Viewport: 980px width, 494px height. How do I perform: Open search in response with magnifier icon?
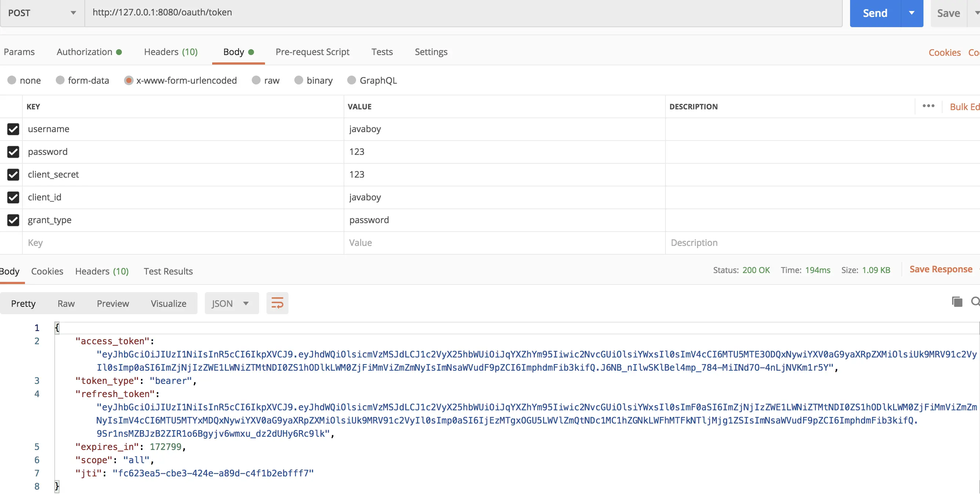[976, 302]
